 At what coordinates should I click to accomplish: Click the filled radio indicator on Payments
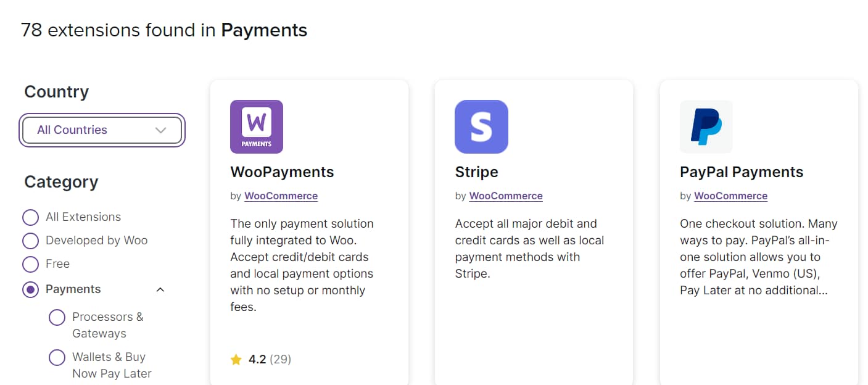click(x=30, y=289)
